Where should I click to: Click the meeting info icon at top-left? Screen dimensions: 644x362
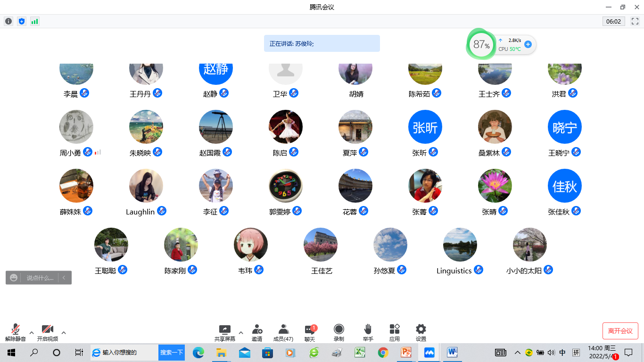(8, 21)
